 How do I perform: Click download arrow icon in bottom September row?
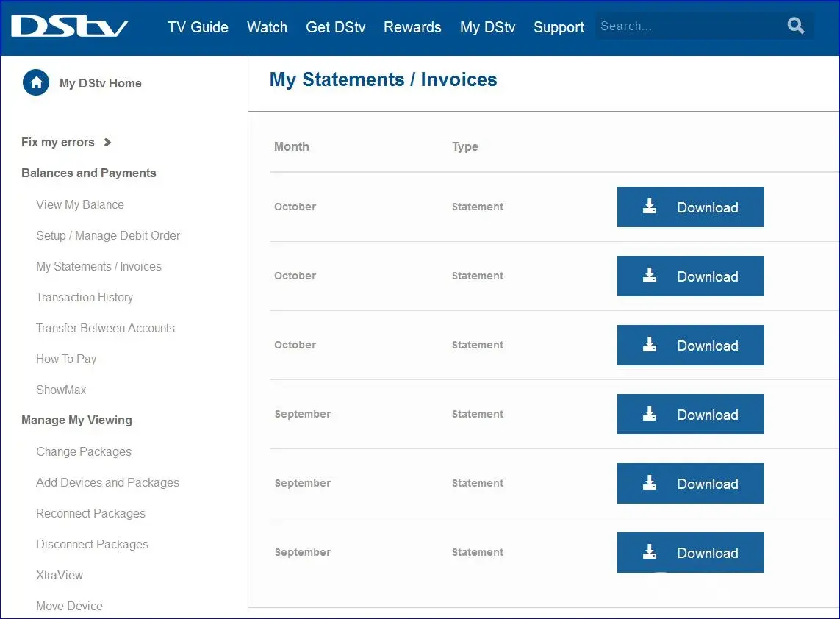click(x=650, y=553)
